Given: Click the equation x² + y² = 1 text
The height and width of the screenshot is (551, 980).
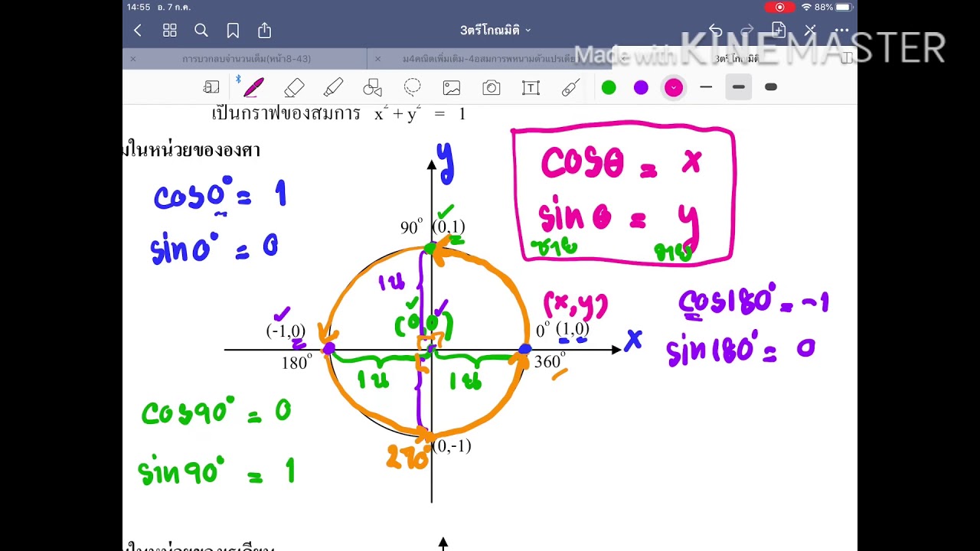Looking at the screenshot, I should coord(420,114).
